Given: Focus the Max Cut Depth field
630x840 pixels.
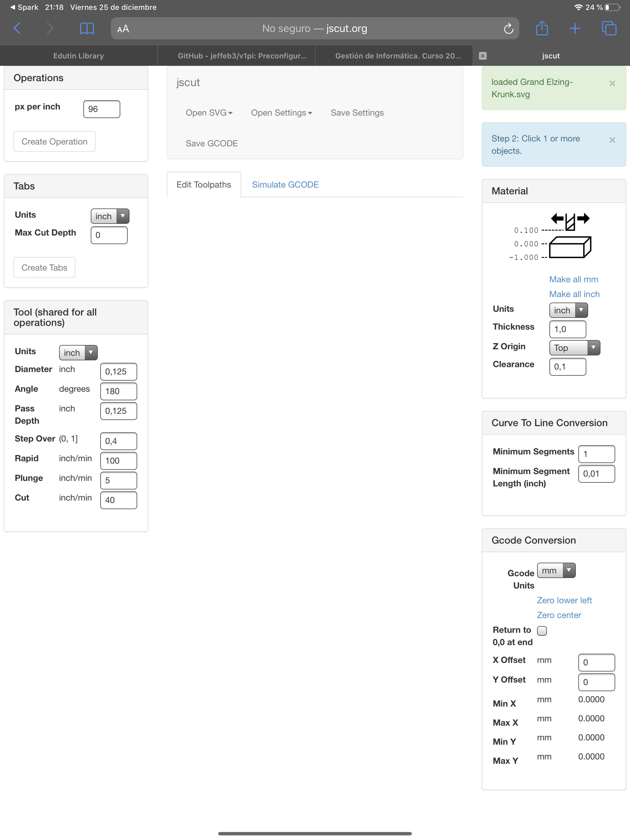Looking at the screenshot, I should coord(109,235).
